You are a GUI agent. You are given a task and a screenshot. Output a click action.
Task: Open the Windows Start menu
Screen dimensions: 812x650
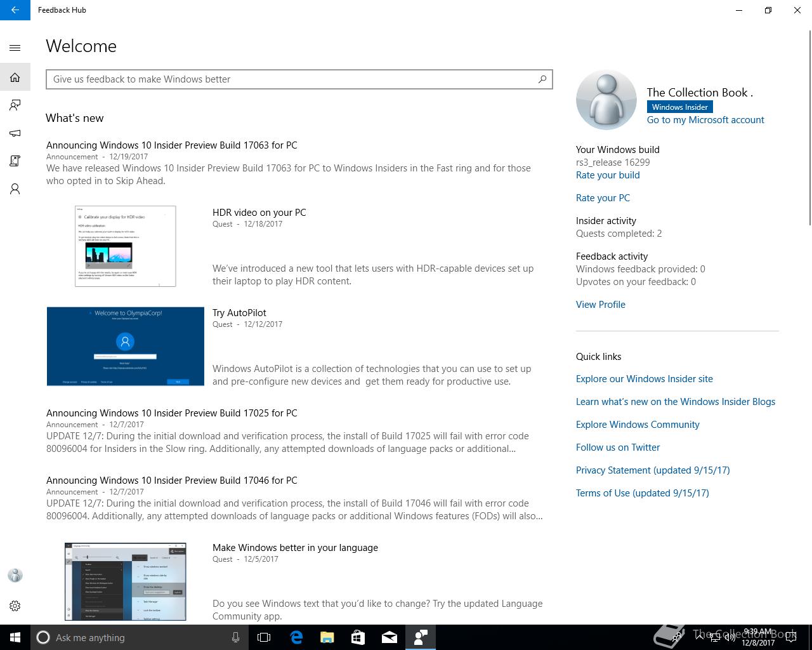tap(15, 637)
